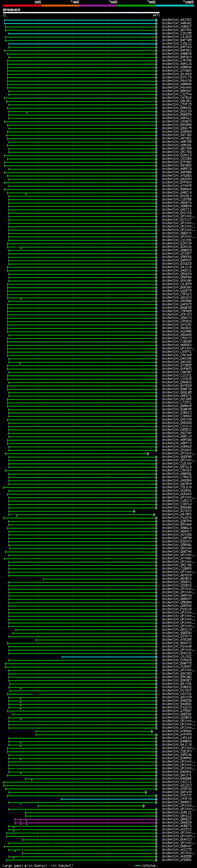Open hit UniRef100_O60143
The image size is (197, 868).
[177, 548]
